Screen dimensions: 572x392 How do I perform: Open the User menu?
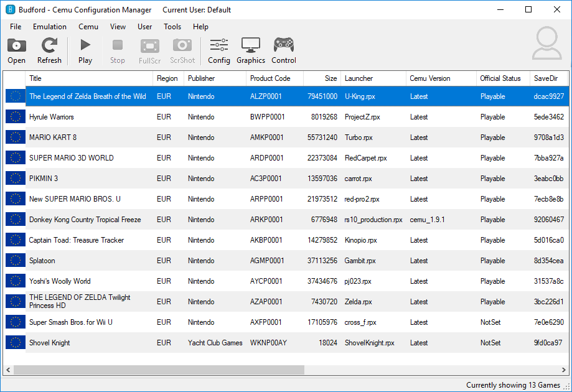click(x=145, y=27)
